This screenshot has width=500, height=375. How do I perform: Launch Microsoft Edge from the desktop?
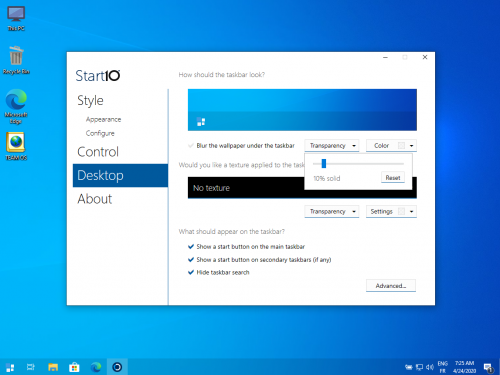click(x=16, y=106)
